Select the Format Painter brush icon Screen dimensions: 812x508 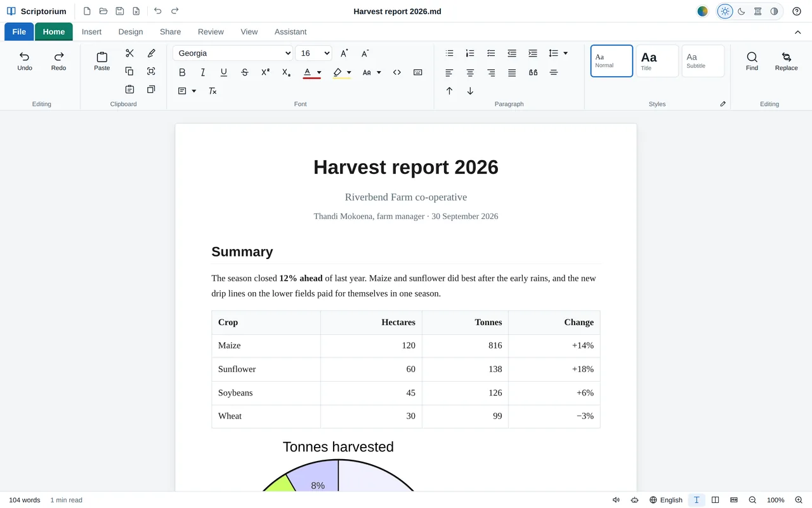point(151,53)
